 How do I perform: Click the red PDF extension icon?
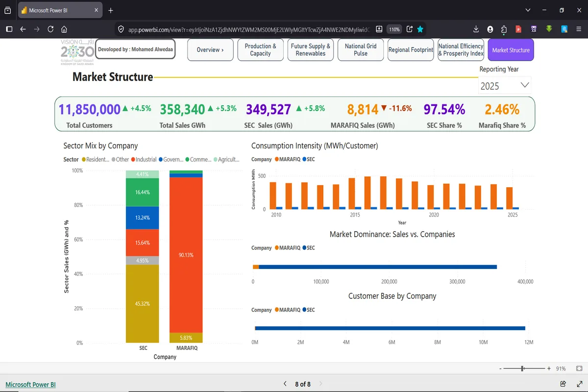tap(518, 29)
